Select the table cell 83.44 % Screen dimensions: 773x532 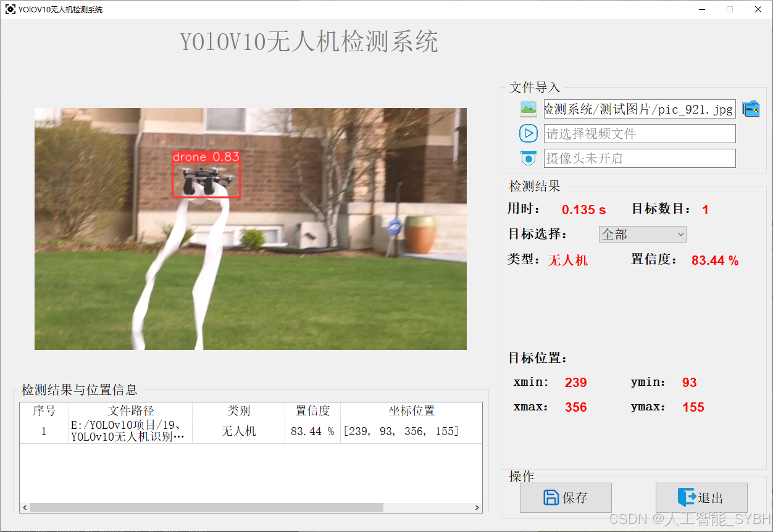tap(313, 431)
